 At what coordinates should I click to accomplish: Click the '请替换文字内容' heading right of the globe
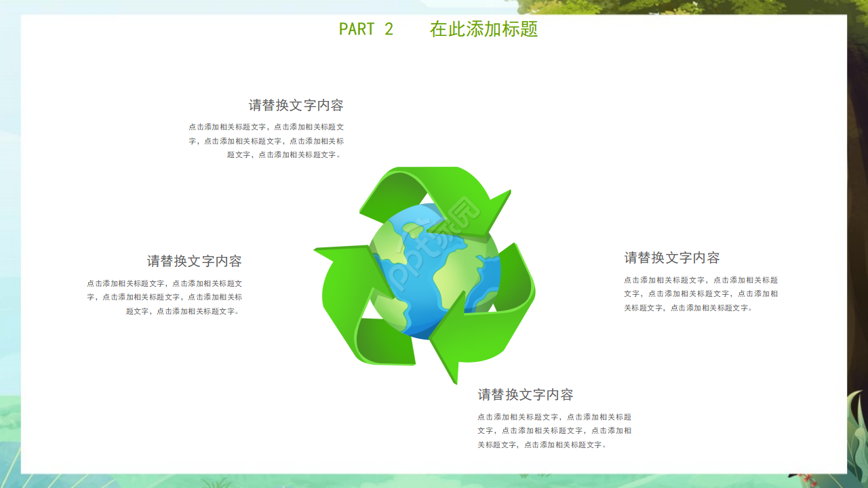point(672,258)
